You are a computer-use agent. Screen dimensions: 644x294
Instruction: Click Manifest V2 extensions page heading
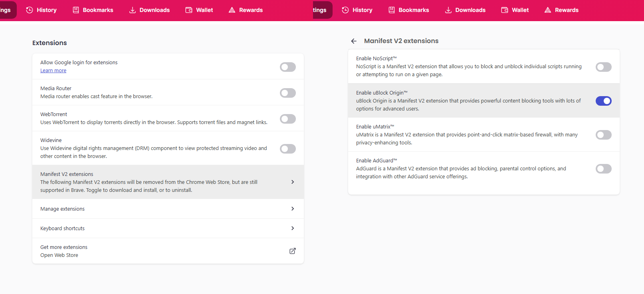(x=401, y=41)
